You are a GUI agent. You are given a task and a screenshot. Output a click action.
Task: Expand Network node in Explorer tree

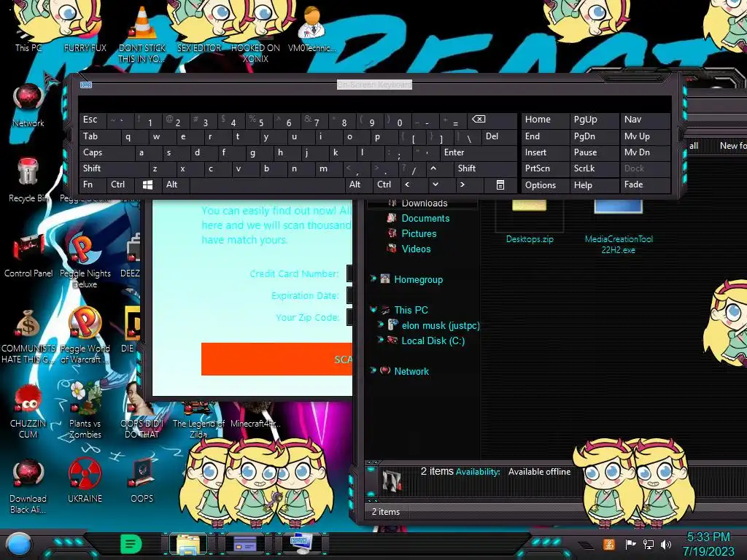[373, 370]
